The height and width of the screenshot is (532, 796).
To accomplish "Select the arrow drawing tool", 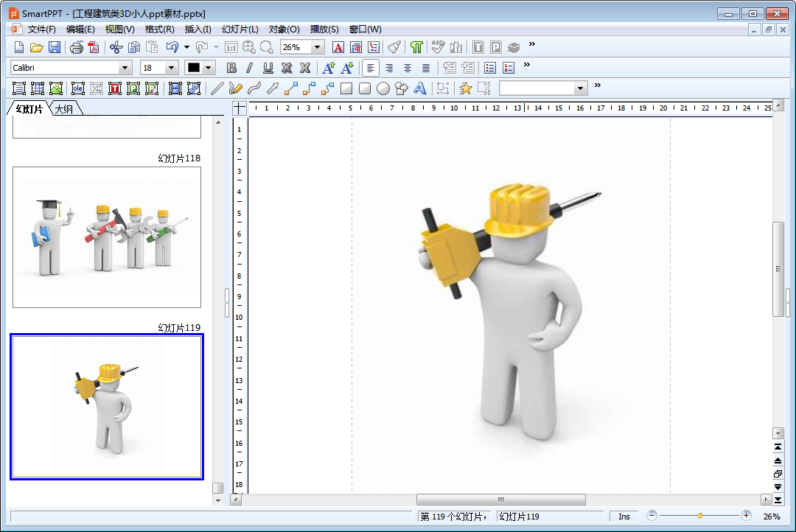I will tap(273, 88).
